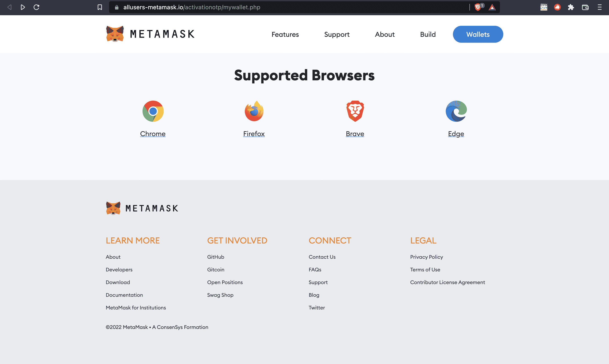Open the Documentation footer link
The image size is (609, 364).
(x=124, y=295)
